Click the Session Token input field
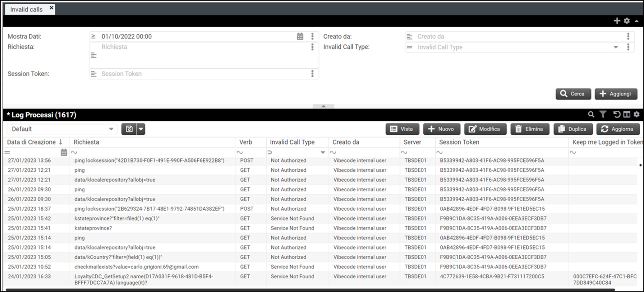The image size is (644, 292). pyautogui.click(x=202, y=74)
